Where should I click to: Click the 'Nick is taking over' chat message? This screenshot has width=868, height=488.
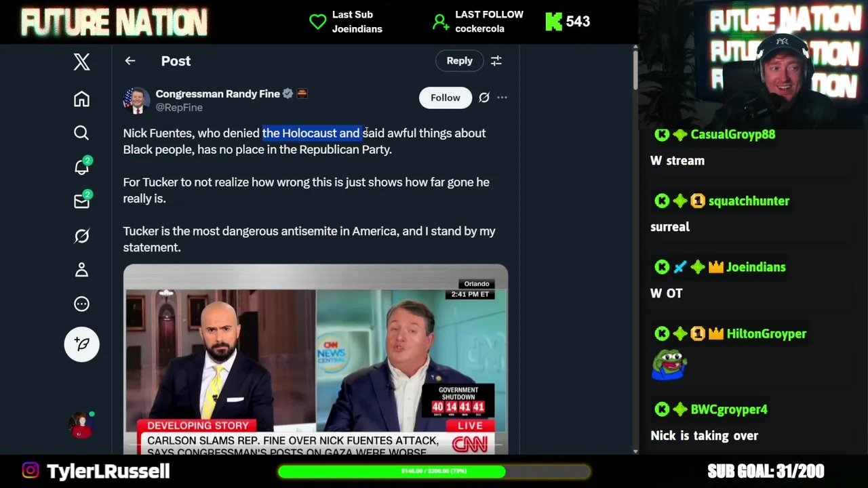click(x=704, y=436)
